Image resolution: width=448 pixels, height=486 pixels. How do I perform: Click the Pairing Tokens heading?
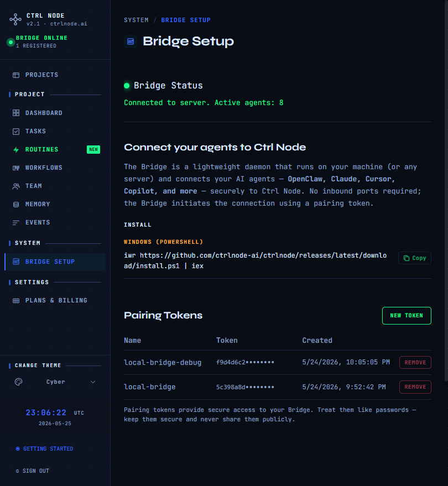point(163,316)
